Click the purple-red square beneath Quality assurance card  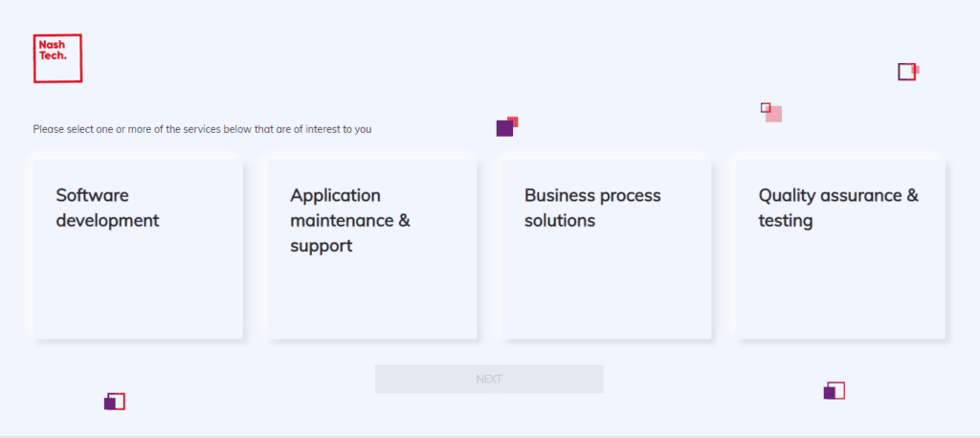[x=835, y=390]
